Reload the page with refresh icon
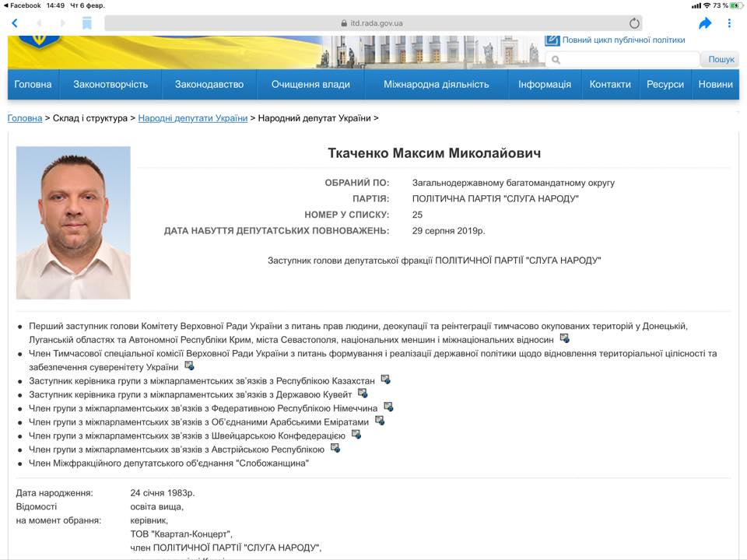Viewport: 747px width, 560px height. pyautogui.click(x=634, y=23)
